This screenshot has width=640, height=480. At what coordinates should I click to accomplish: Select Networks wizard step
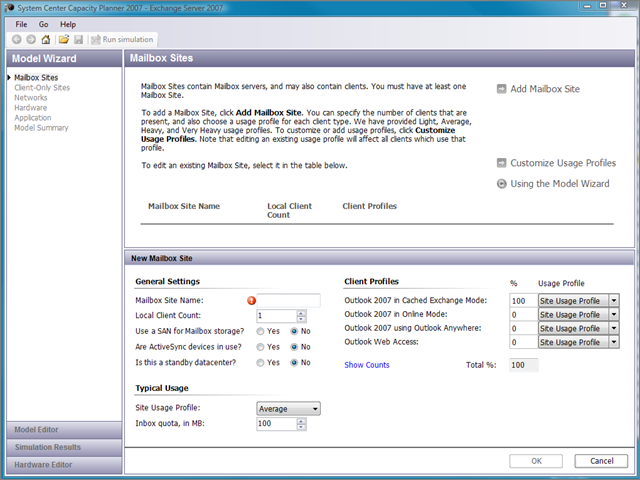tap(31, 98)
